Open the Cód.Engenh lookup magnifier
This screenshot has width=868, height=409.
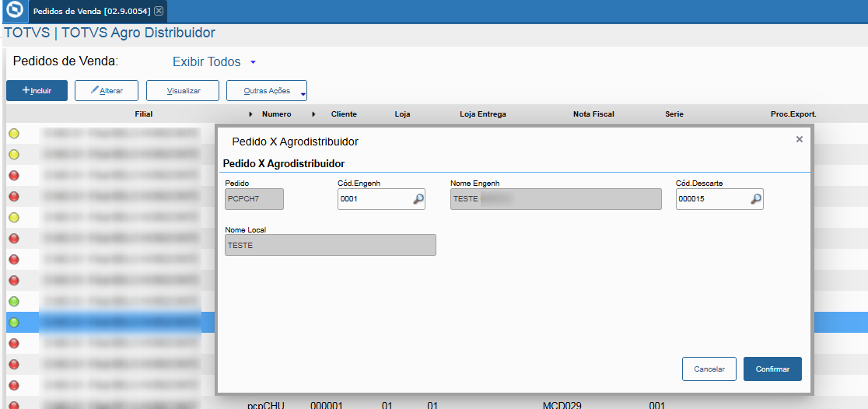[418, 199]
